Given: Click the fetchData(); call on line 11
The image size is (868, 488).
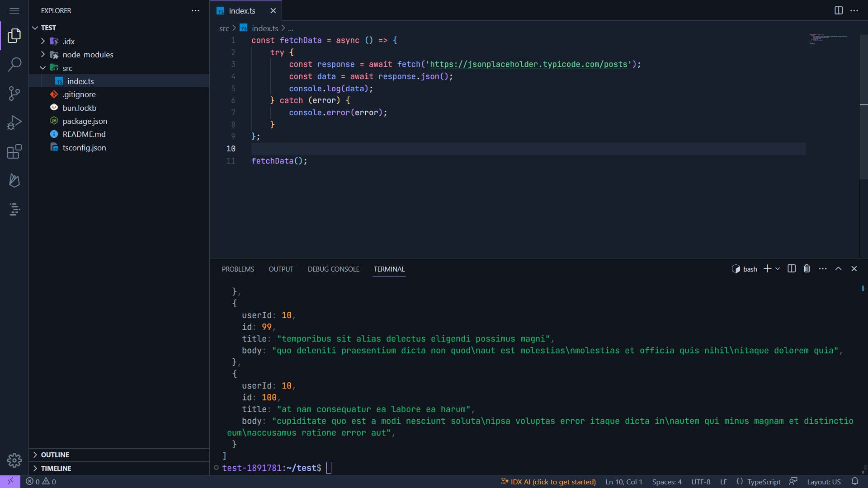Looking at the screenshot, I should tap(279, 161).
